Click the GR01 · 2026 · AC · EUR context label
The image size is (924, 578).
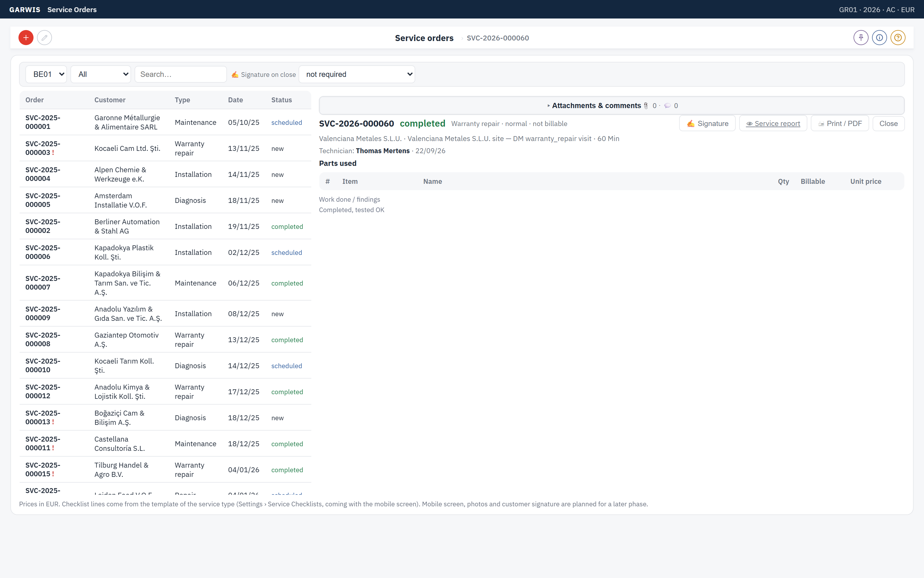pos(877,10)
